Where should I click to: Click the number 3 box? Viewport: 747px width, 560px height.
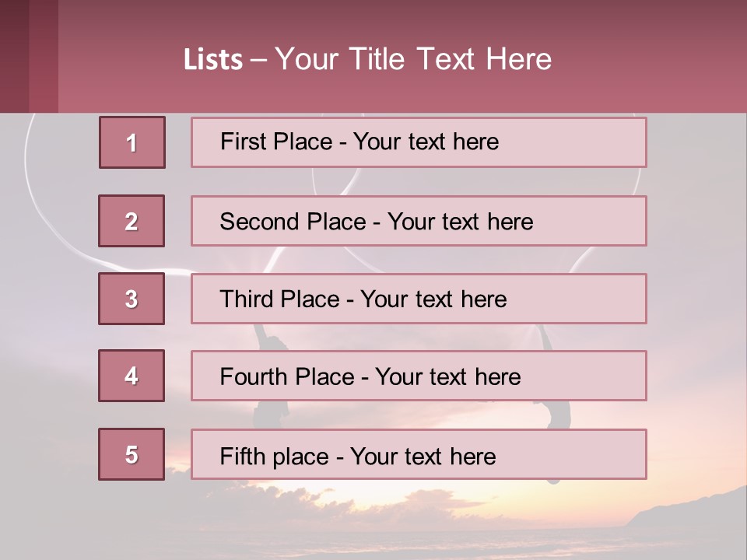click(132, 299)
